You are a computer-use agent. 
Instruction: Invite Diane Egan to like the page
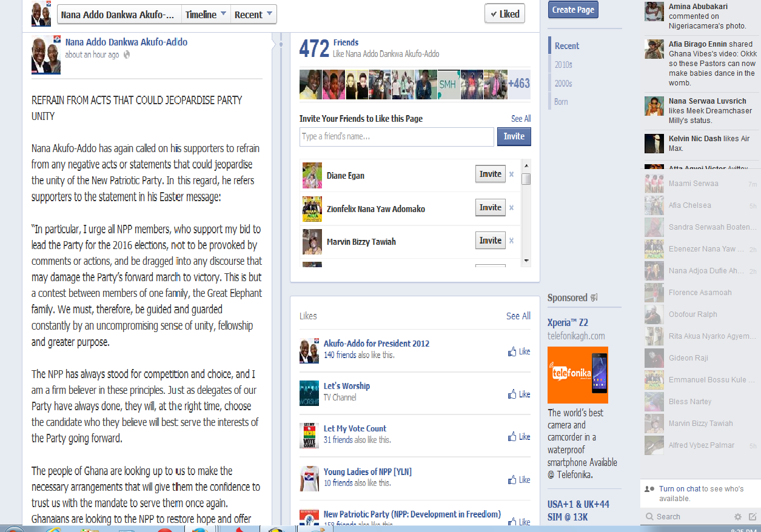click(x=491, y=174)
